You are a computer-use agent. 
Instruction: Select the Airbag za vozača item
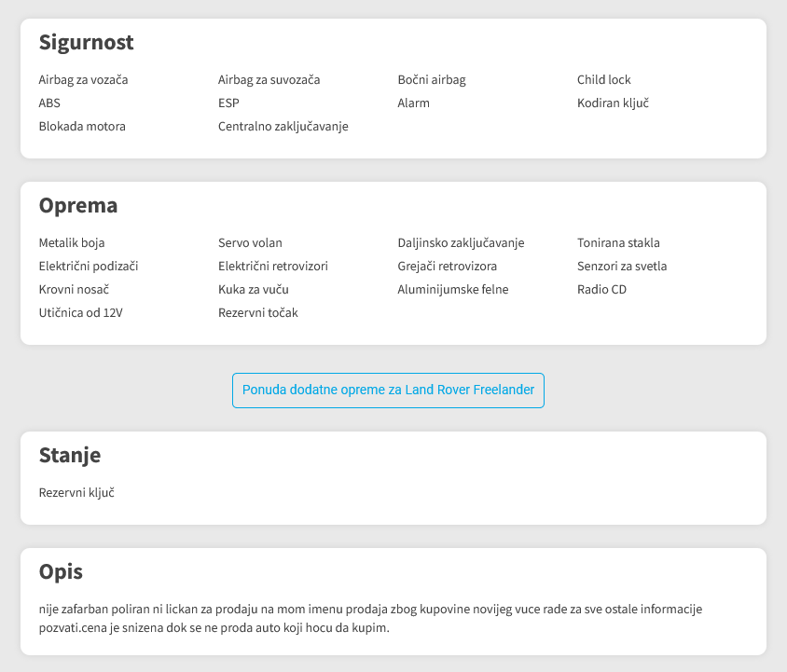tap(83, 80)
